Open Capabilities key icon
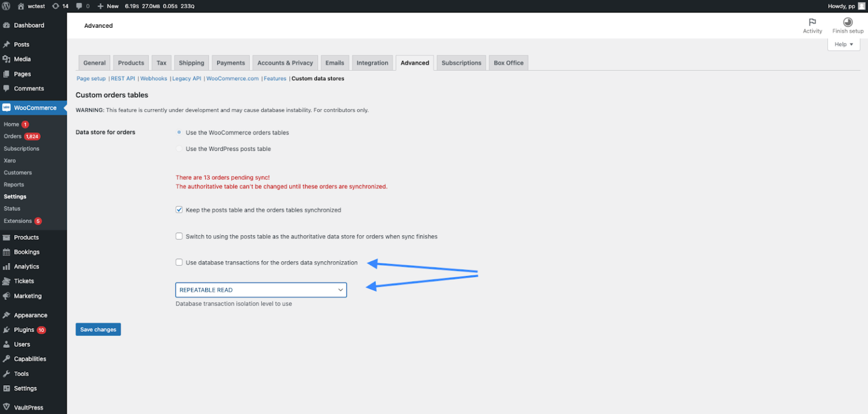Screen dimensions: 868x414 point(6,359)
